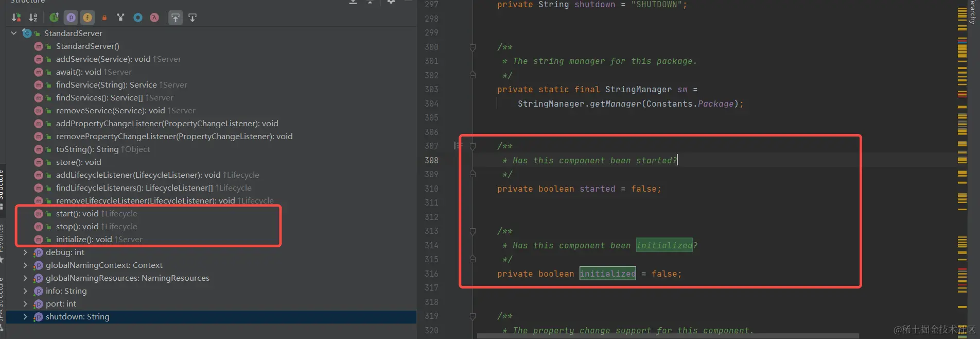The width and height of the screenshot is (980, 339).
Task: Click line number 310 in gutter
Action: click(x=431, y=189)
